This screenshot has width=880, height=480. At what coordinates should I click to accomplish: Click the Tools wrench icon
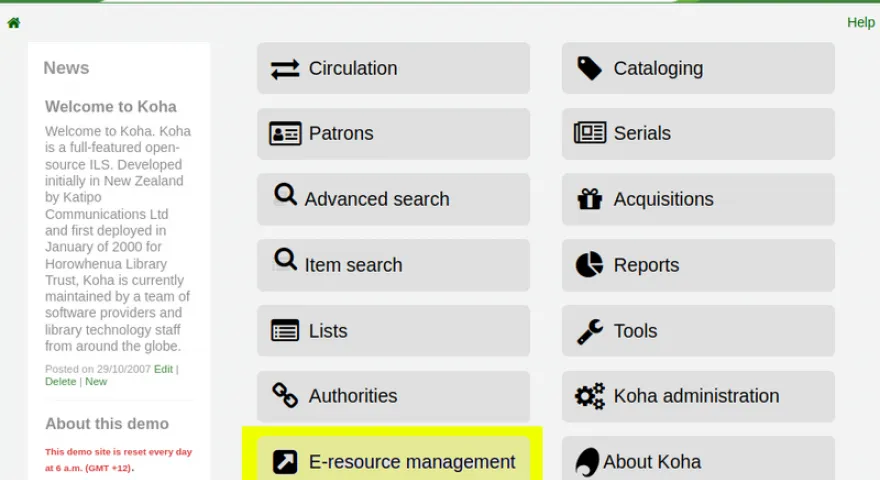(589, 331)
